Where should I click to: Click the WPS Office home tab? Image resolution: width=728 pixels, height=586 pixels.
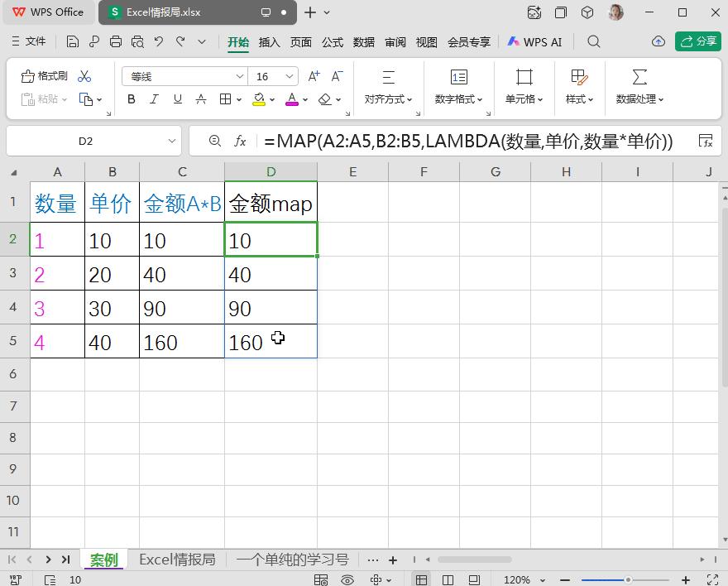[x=48, y=12]
